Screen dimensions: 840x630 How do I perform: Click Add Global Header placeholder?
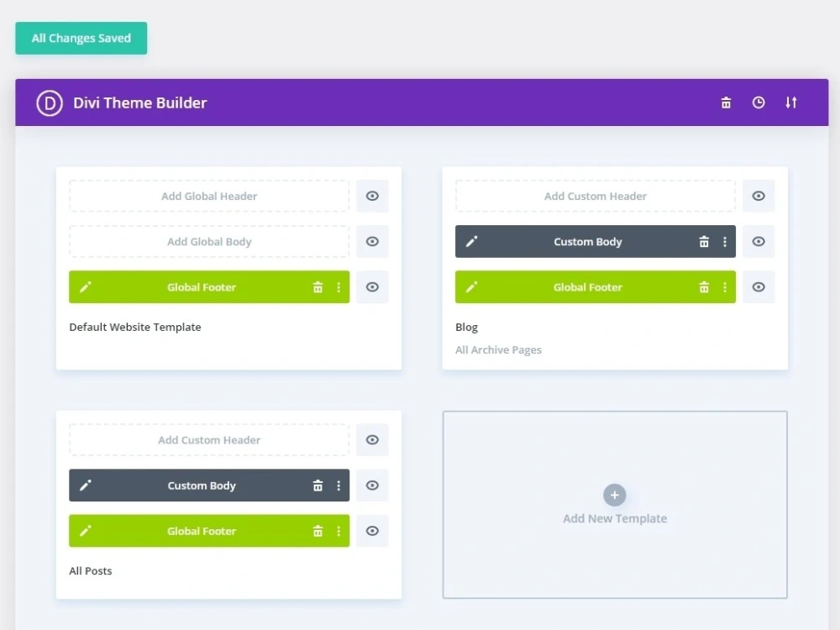(x=209, y=196)
